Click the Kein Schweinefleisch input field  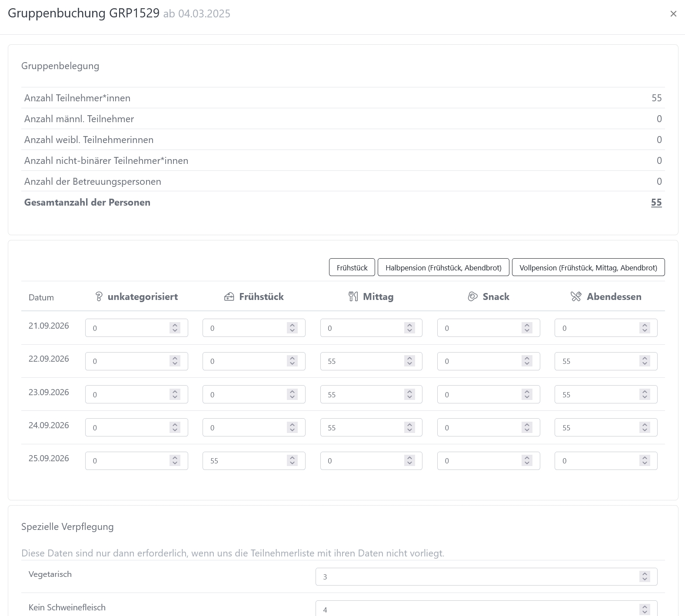(478, 609)
